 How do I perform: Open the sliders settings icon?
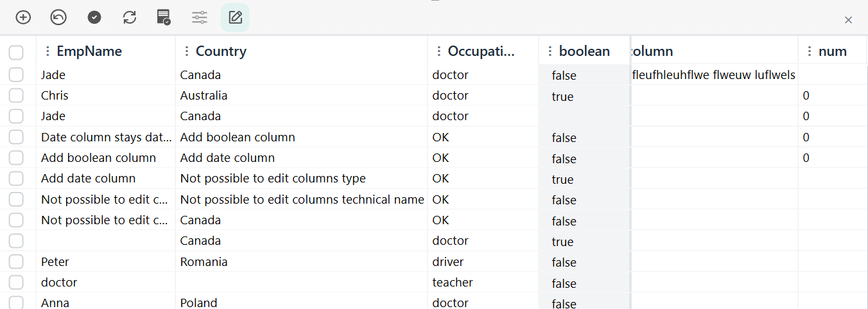point(200,17)
